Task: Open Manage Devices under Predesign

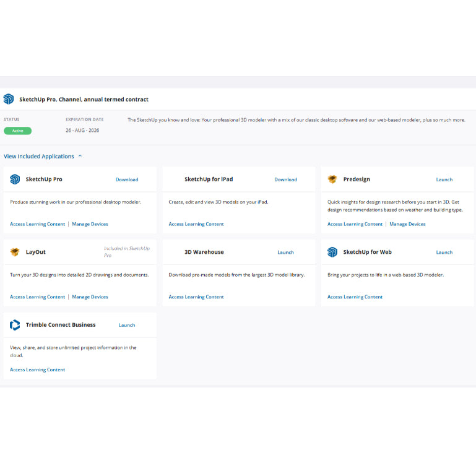Action: tap(407, 224)
